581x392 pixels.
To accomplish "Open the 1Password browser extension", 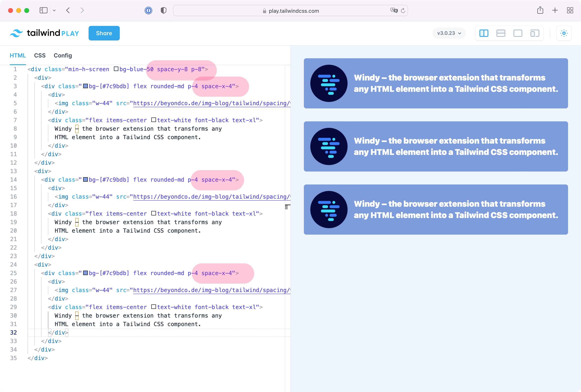I will pos(148,11).
